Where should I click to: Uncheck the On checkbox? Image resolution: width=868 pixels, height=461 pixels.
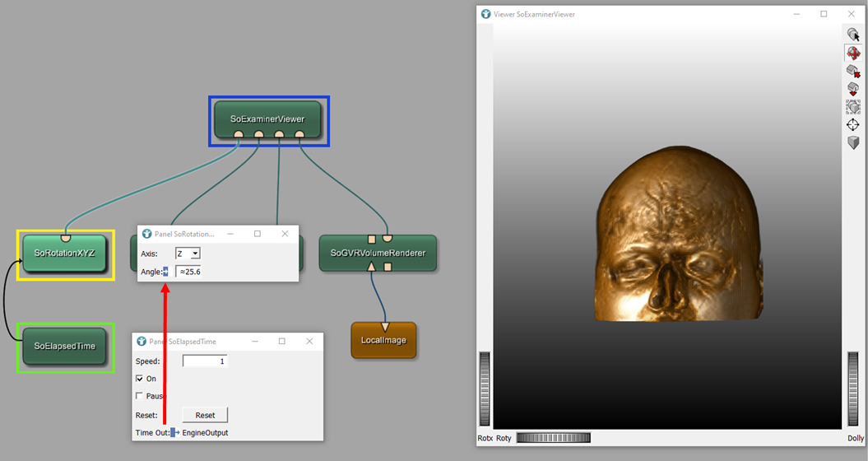(x=139, y=379)
